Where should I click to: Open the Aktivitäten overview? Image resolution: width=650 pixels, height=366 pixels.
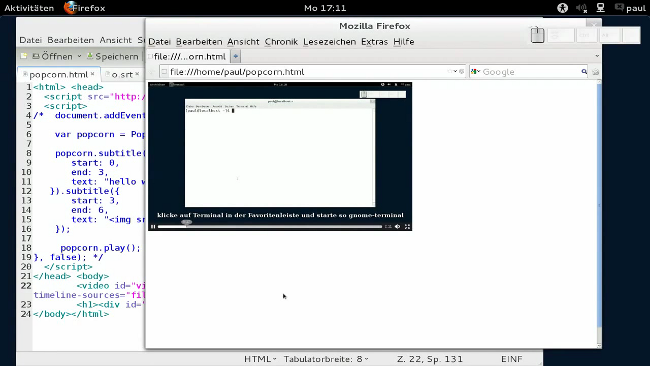(29, 8)
